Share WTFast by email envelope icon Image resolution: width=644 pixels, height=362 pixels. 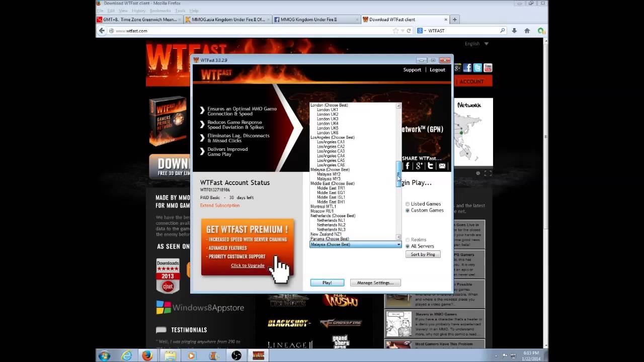442,166
